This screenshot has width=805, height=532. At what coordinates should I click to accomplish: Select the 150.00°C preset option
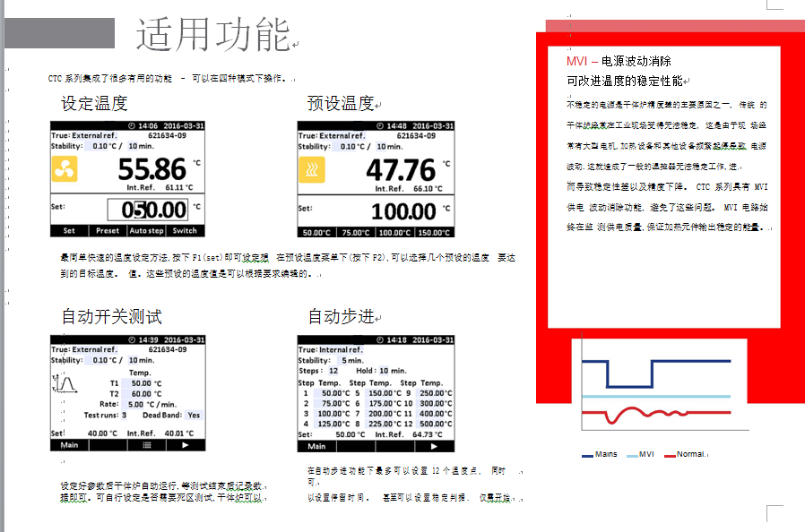(432, 233)
